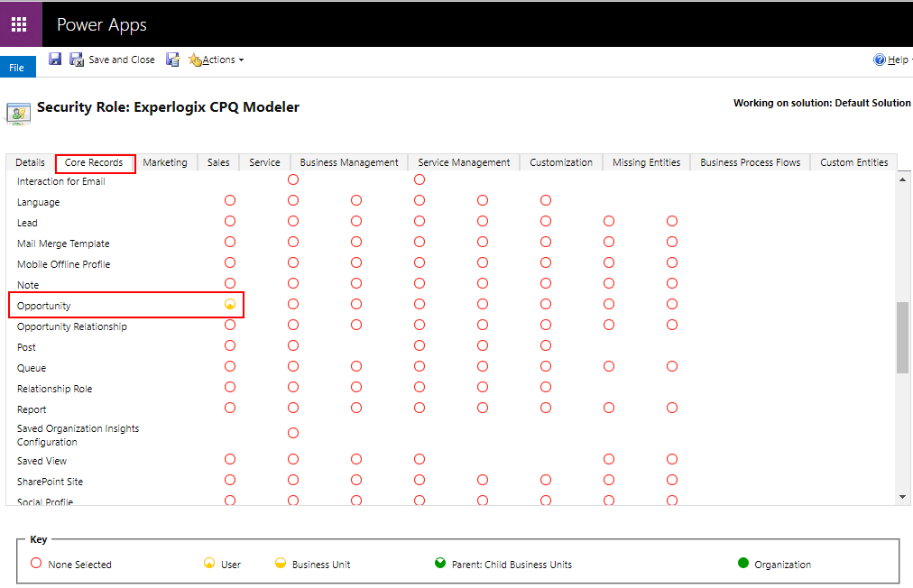
Task: Open the Help link
Action: pyautogui.click(x=898, y=60)
